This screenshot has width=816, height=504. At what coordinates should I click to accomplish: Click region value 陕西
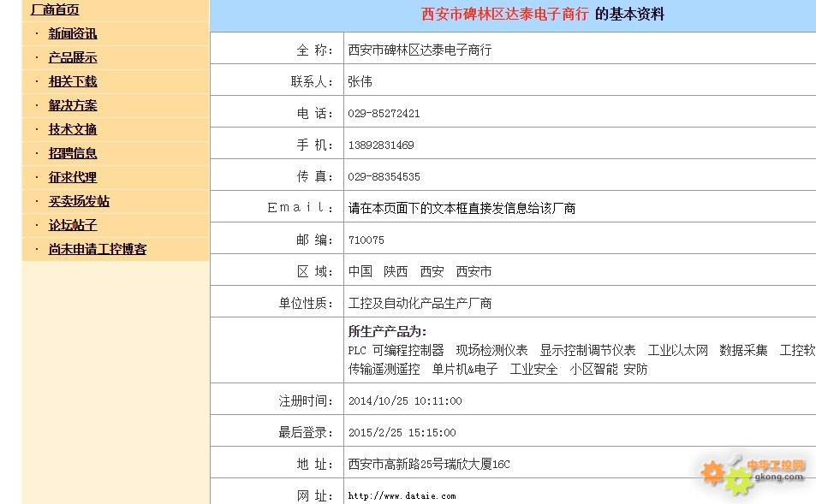point(396,271)
